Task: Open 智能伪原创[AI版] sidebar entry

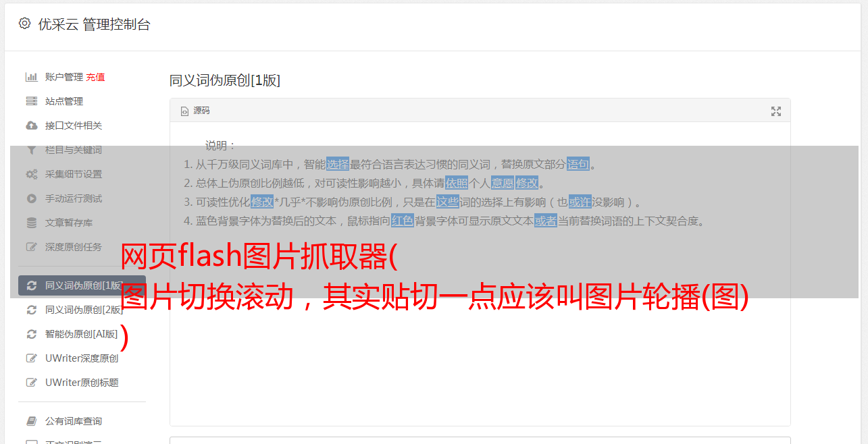Action: tap(82, 334)
